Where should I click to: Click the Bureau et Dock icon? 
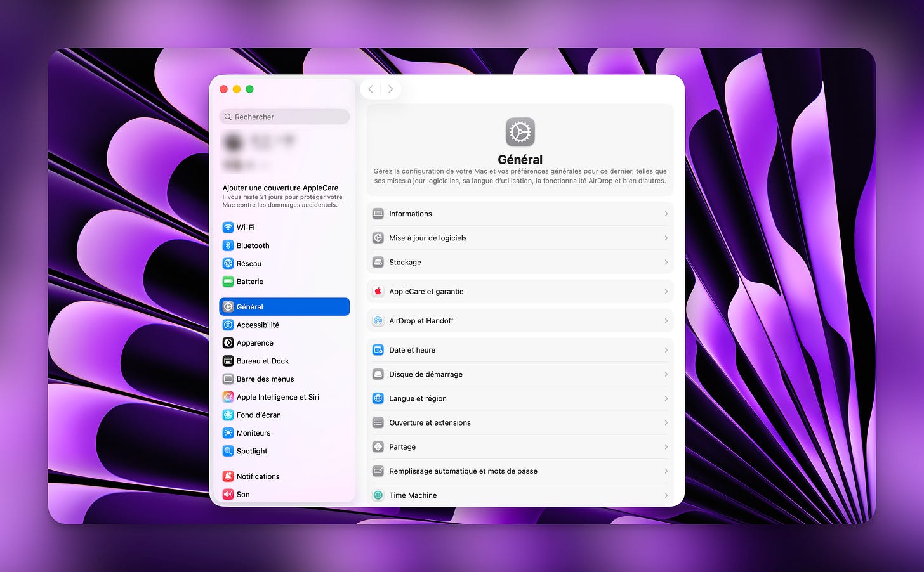pos(228,361)
